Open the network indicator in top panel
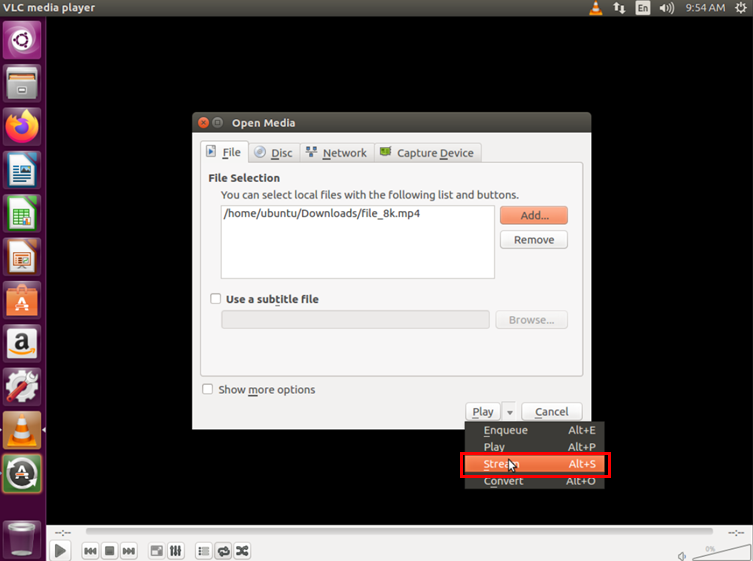 coord(619,8)
